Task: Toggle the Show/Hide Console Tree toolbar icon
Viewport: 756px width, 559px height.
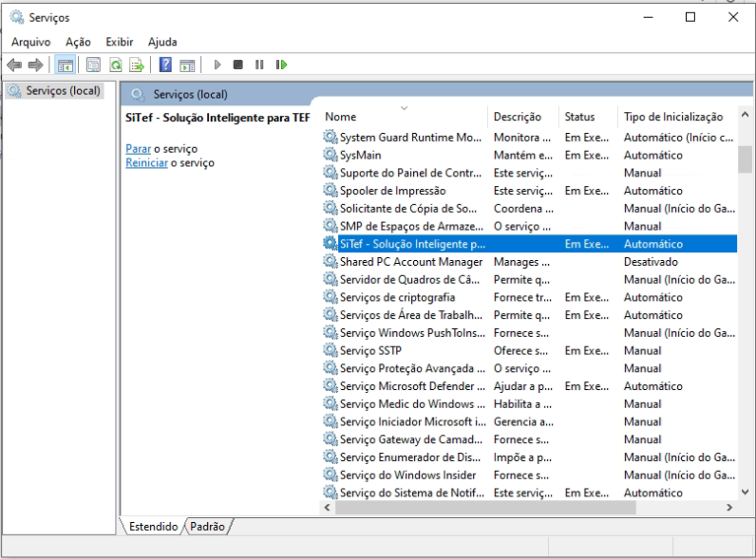Action: 66,65
